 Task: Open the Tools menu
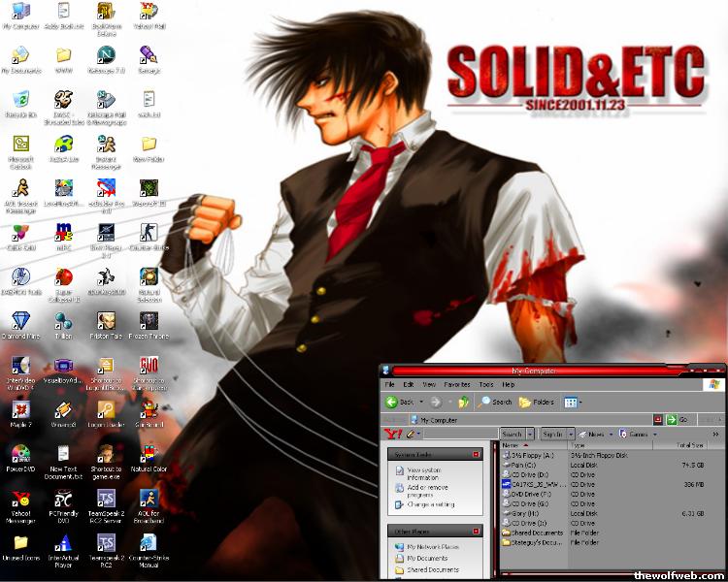point(485,384)
